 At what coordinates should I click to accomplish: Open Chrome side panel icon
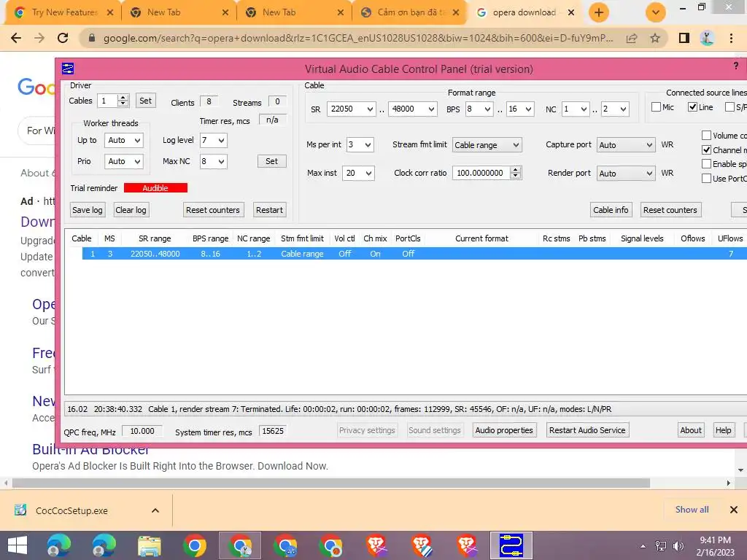(x=684, y=38)
